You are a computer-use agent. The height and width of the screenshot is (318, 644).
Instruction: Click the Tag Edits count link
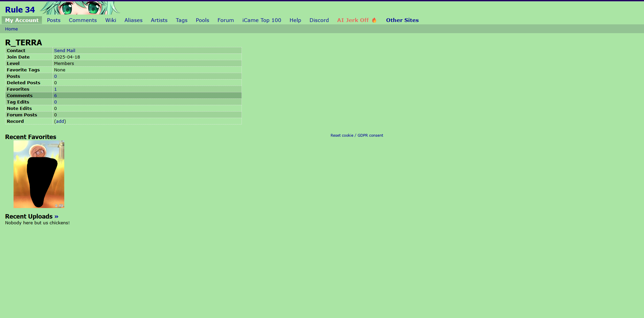pyautogui.click(x=55, y=102)
